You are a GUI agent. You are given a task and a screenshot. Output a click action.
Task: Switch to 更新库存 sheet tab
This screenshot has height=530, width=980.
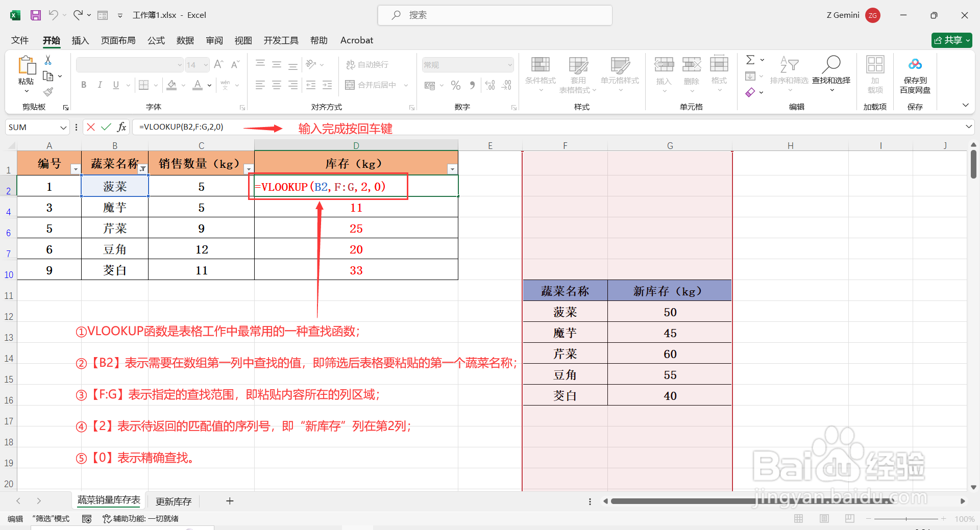click(x=174, y=501)
